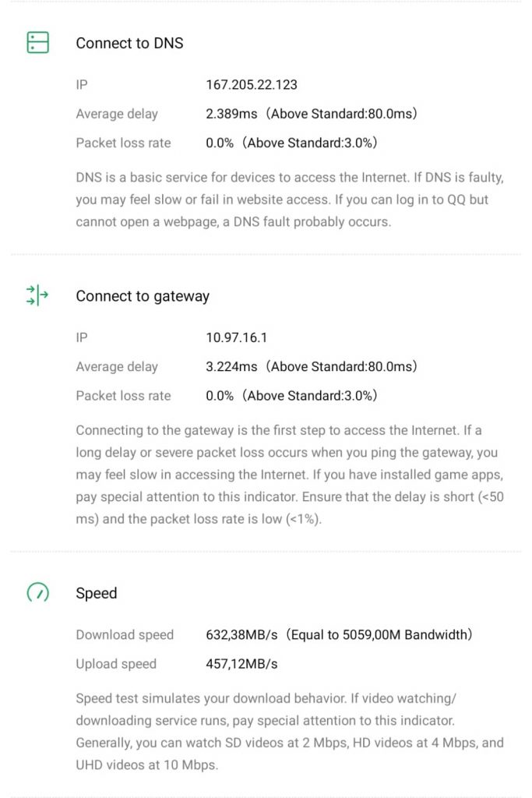
Task: Select the Connect to DNS heading
Action: pyautogui.click(x=129, y=44)
